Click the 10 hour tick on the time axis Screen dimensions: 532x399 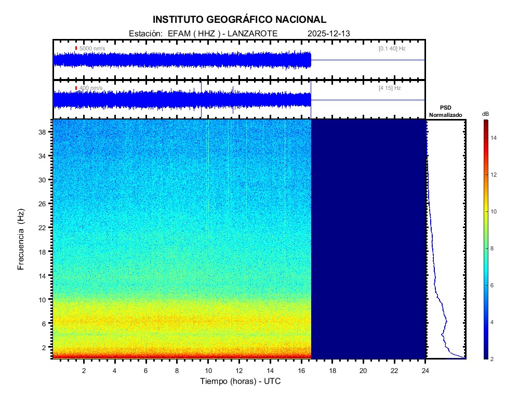(208, 370)
